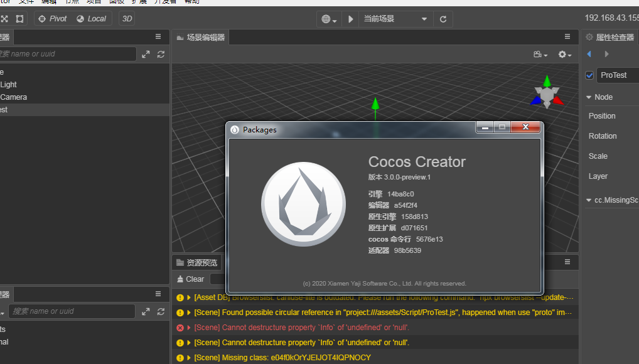Click the refresh preview icon

pyautogui.click(x=443, y=19)
